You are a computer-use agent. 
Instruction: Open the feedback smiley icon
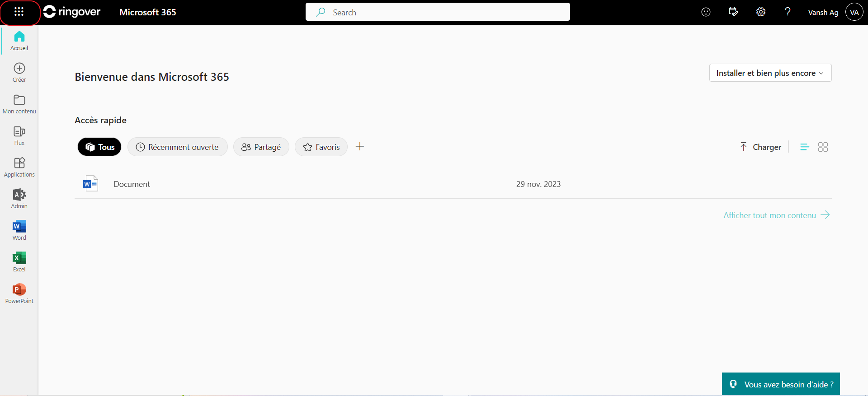click(706, 12)
